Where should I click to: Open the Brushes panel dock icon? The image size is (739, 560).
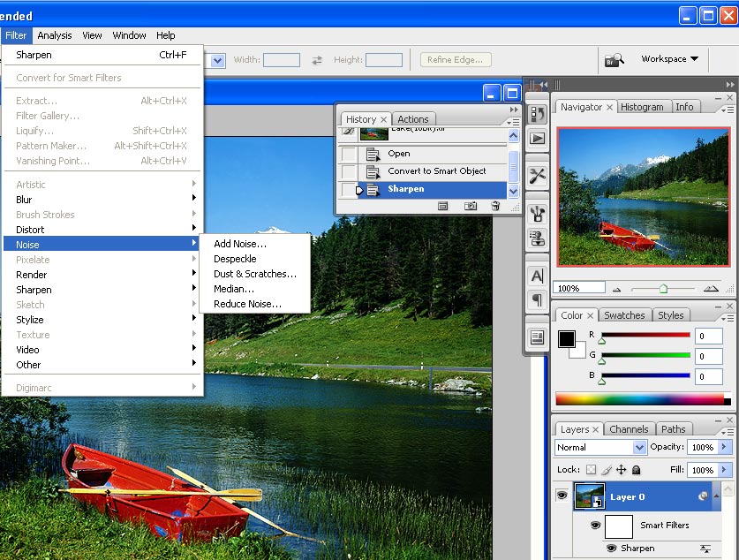(x=537, y=214)
